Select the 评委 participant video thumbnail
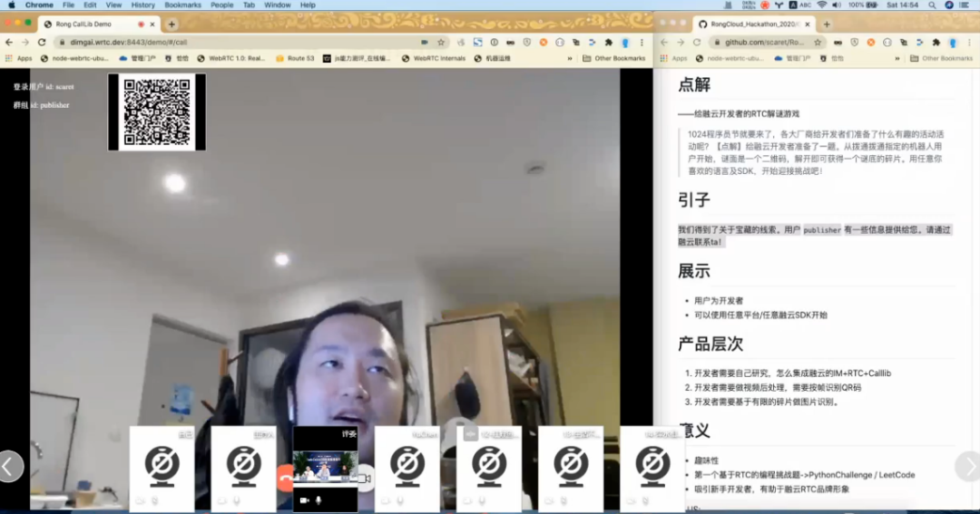Image resolution: width=980 pixels, height=514 pixels. 325,469
